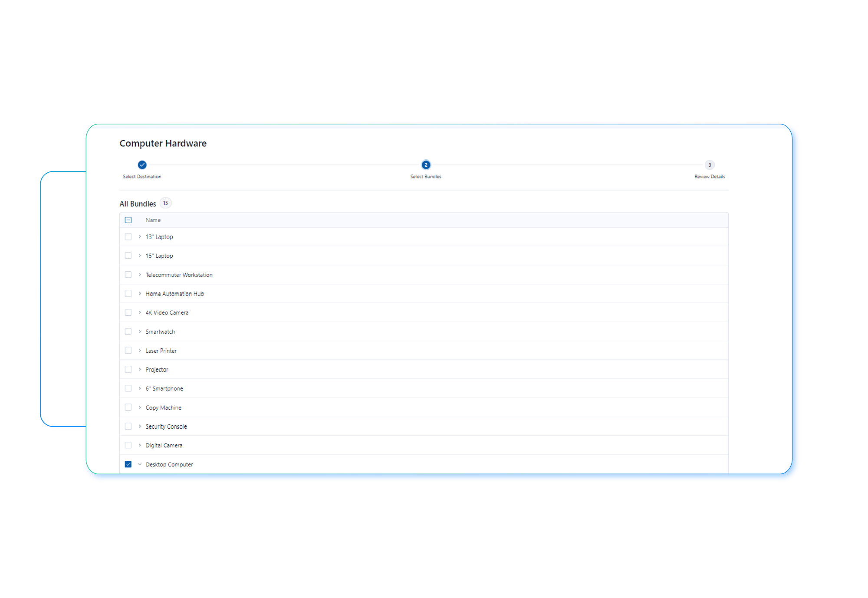Viewport: 868px width, 598px height.
Task: Click the Copy Machine name text
Action: point(164,408)
